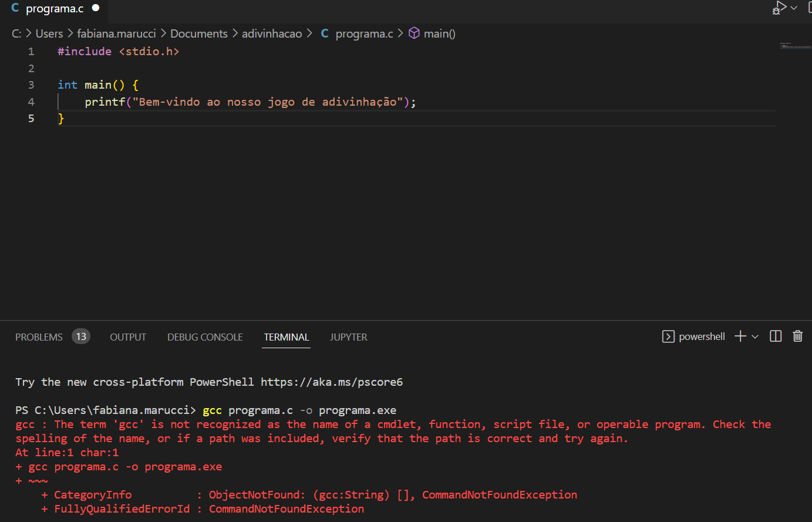Click the FullyQualifiedErrorId error line
Viewport: 812px width, 522px height.
[203, 509]
